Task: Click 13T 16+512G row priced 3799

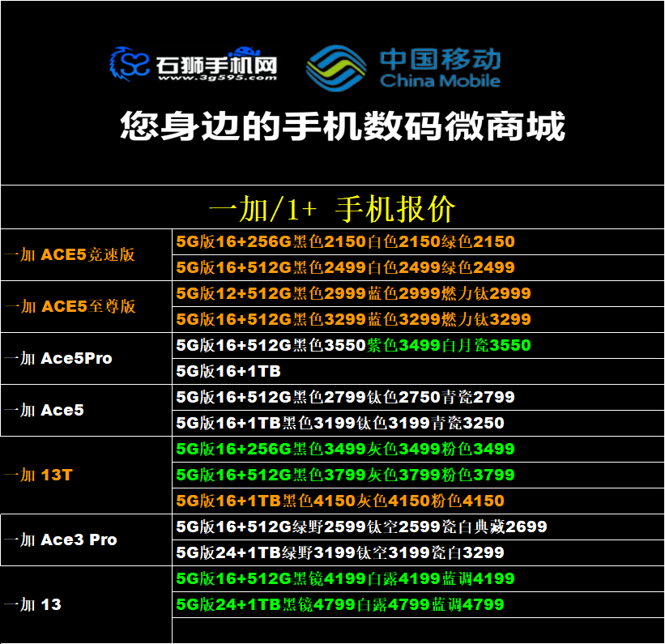Action: click(418, 475)
